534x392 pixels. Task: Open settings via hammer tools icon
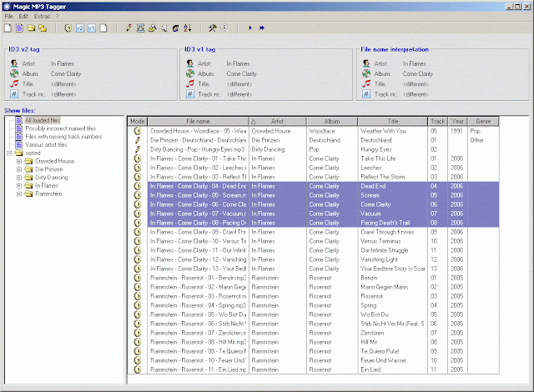213,28
